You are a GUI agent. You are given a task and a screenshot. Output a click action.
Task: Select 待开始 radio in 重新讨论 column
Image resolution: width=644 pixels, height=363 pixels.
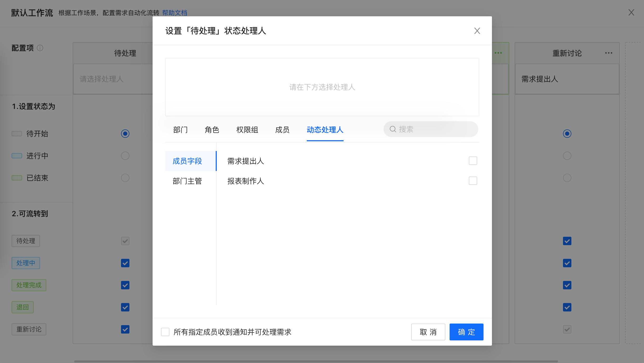567,134
